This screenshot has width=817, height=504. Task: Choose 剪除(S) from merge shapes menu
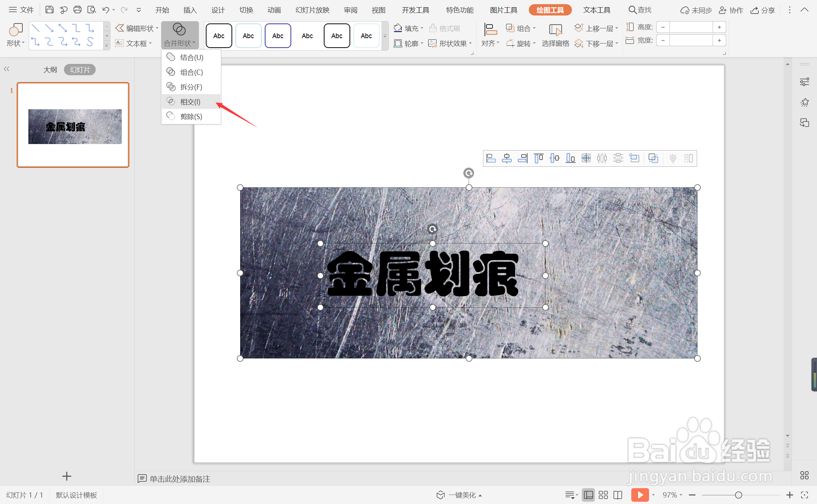click(x=191, y=116)
